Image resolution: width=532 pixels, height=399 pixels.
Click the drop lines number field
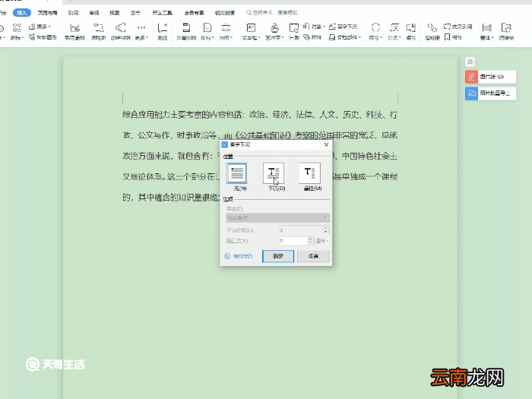(x=300, y=230)
